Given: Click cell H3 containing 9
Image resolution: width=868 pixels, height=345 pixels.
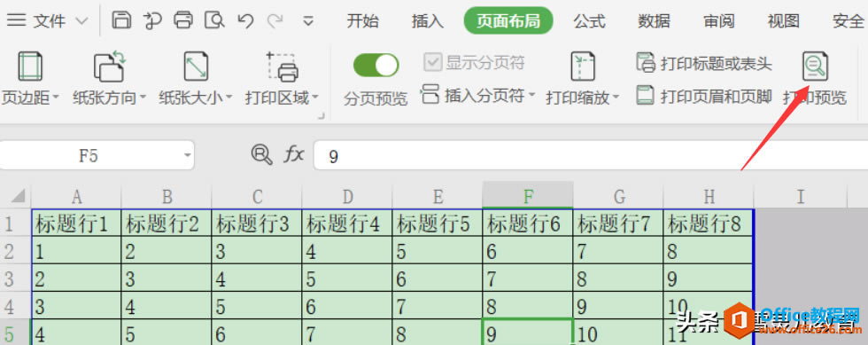Looking at the screenshot, I should (x=709, y=278).
